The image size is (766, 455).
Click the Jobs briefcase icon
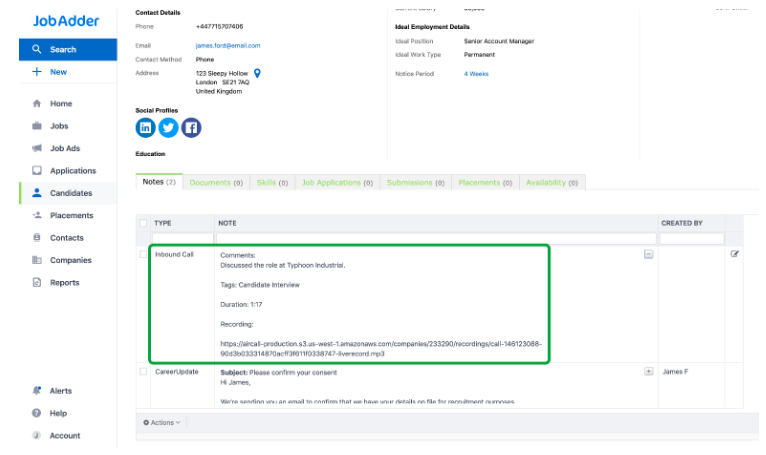pos(37,126)
